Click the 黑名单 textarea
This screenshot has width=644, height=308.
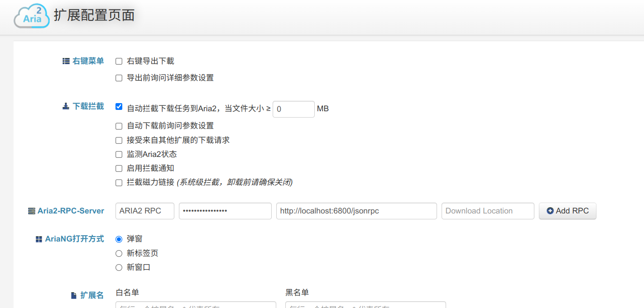pyautogui.click(x=365, y=305)
